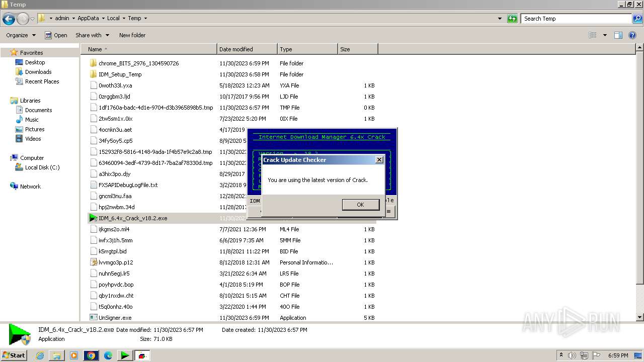
Task: Click the clock showing 6:59 PM
Action: tap(618, 355)
